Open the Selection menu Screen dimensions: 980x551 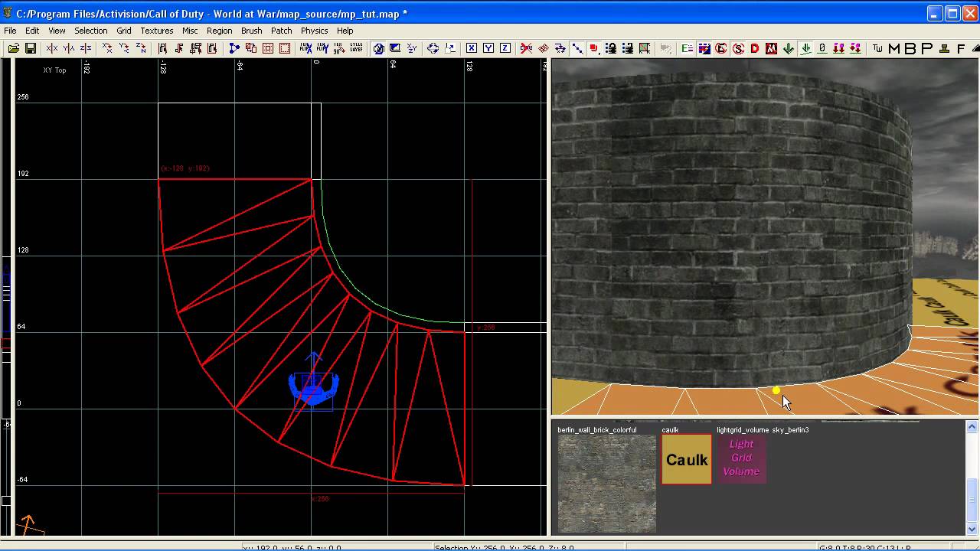90,31
